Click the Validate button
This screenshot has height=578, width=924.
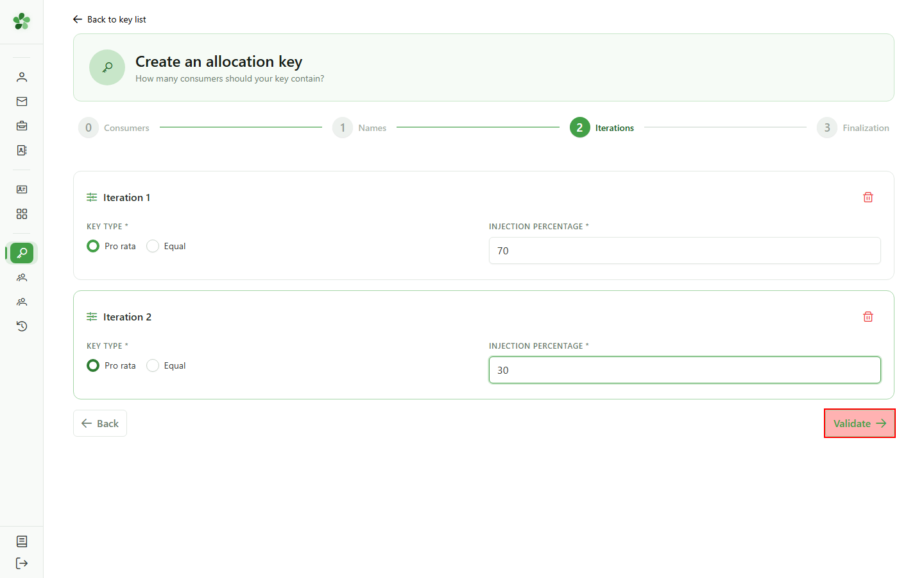tap(860, 423)
